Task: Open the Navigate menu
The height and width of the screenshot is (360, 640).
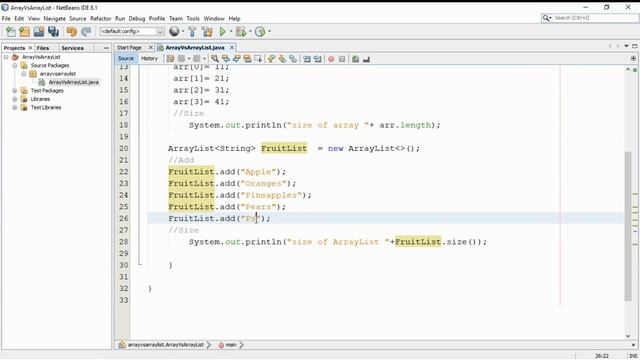Action: point(54,18)
